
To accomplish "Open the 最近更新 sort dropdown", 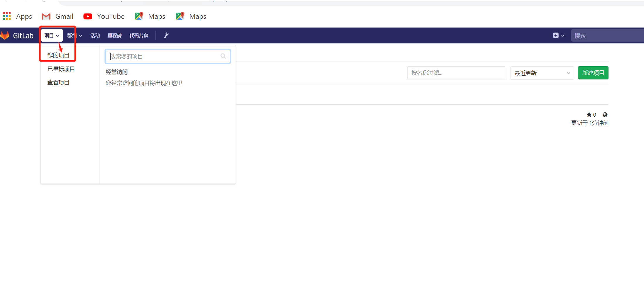I will click(x=542, y=73).
